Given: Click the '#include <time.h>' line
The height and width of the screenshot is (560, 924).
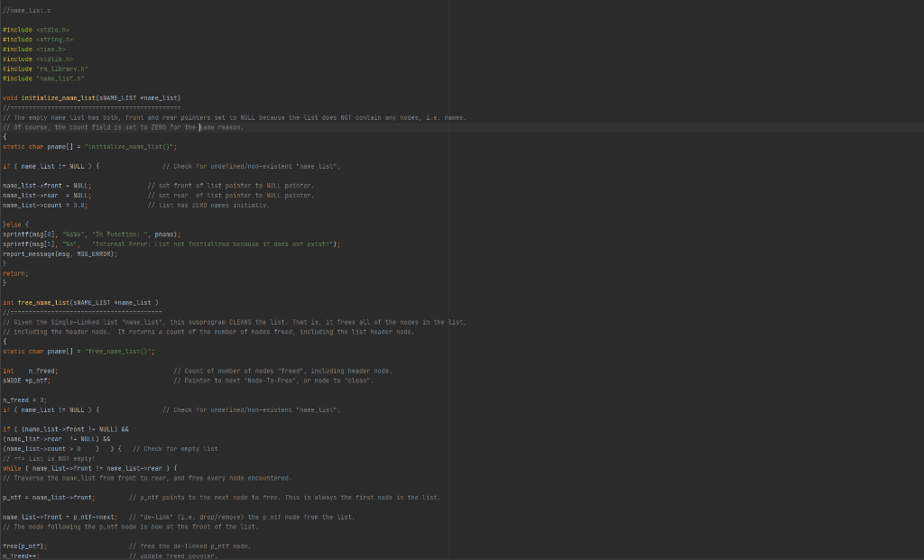Looking at the screenshot, I should coord(34,50).
